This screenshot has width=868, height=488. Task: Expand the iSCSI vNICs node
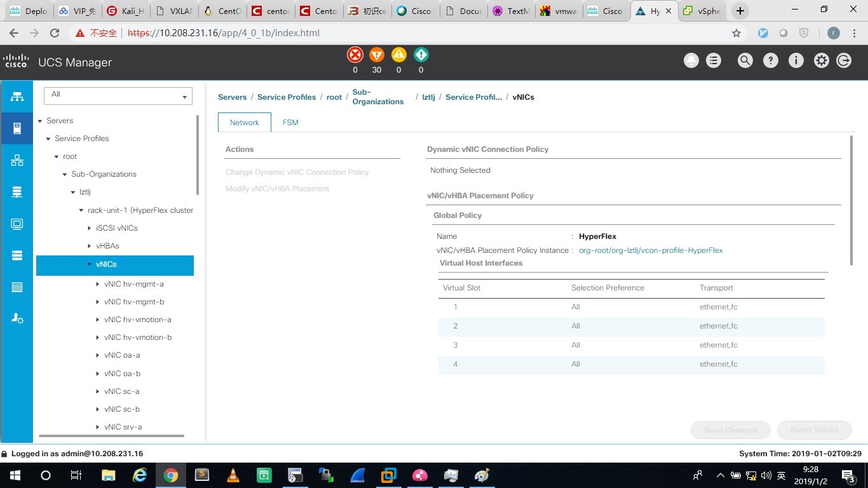point(90,228)
